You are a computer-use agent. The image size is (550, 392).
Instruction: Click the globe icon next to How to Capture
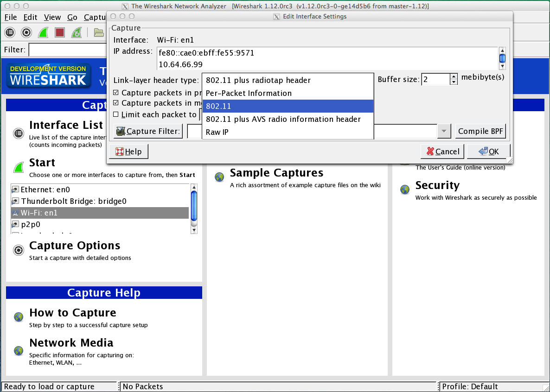click(19, 317)
